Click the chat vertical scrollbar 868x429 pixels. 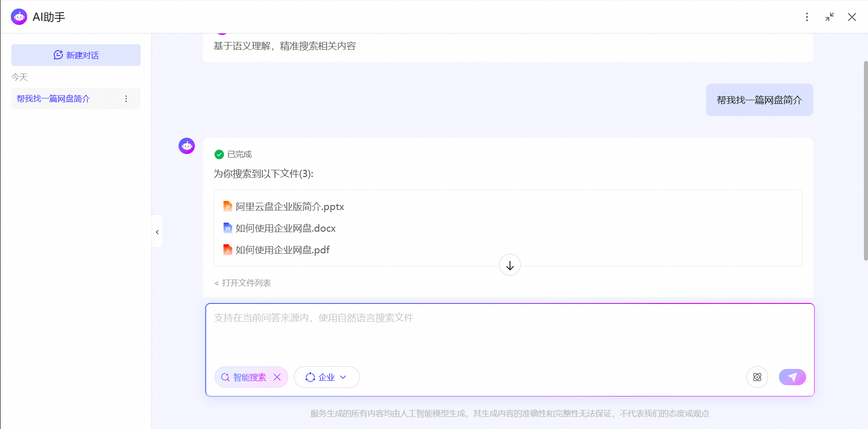coord(865,160)
